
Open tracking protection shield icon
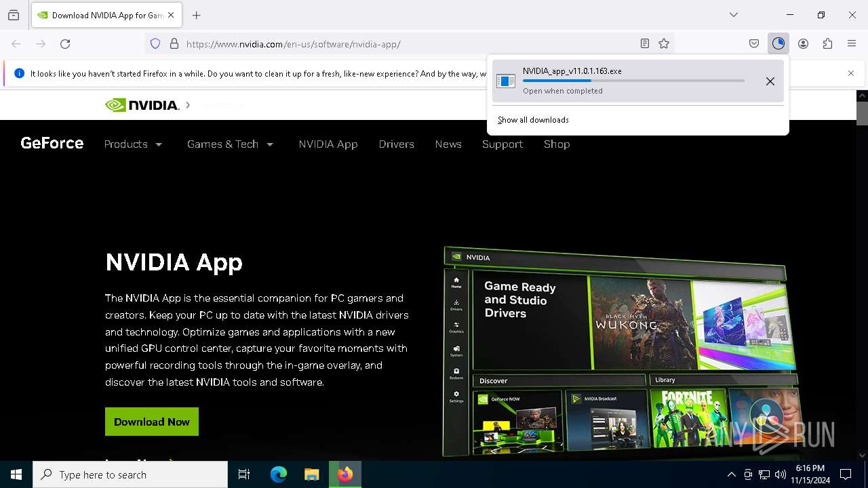[155, 44]
